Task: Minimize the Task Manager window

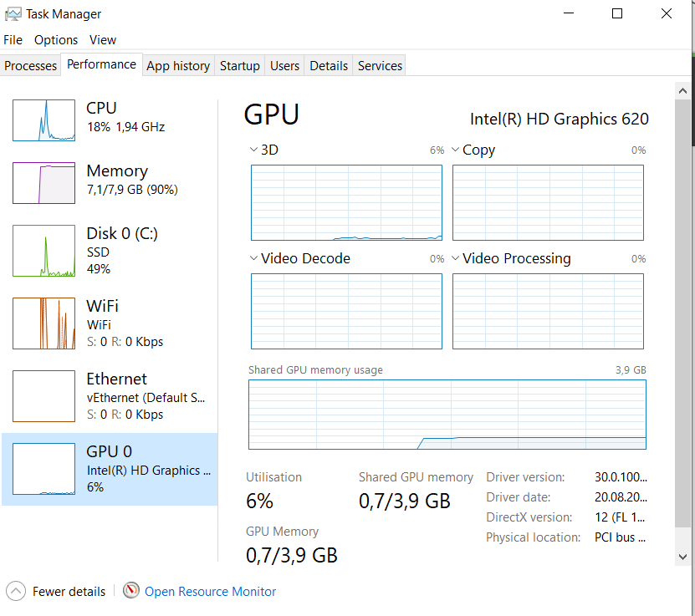Action: pos(569,13)
